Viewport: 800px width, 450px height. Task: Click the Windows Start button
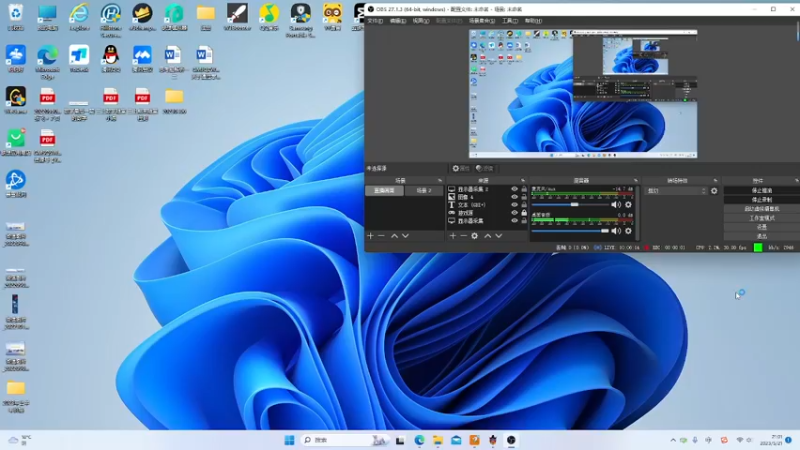point(289,440)
